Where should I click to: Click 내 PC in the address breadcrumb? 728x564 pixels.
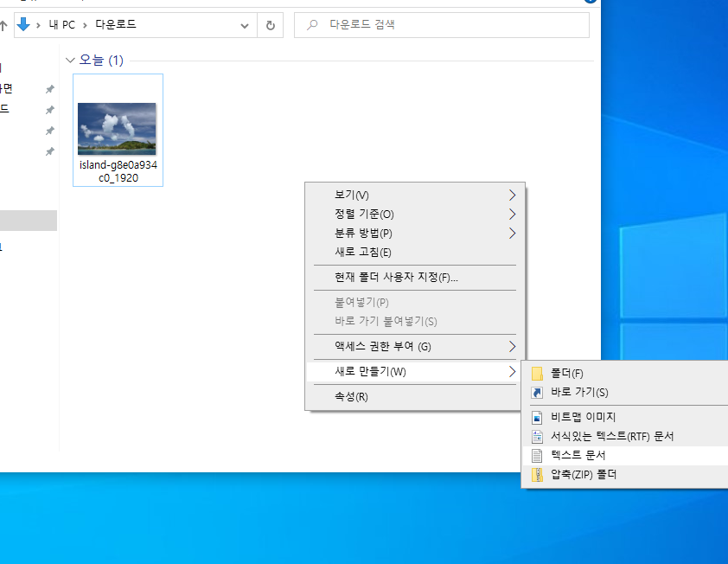coord(61,25)
